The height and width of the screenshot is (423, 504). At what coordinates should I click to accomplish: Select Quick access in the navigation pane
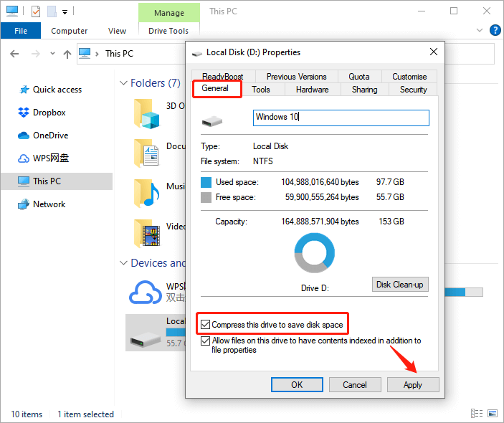[57, 90]
